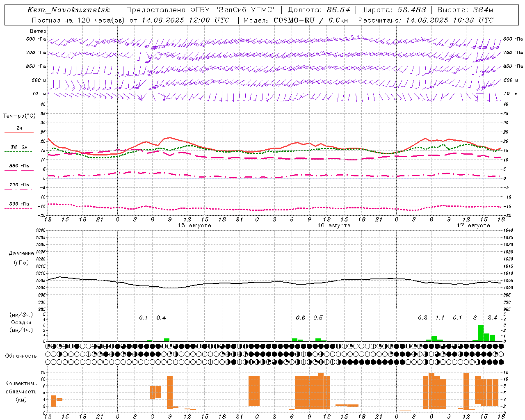Click the latitude value 53.483
The width and height of the screenshot is (525, 420).
point(412,10)
